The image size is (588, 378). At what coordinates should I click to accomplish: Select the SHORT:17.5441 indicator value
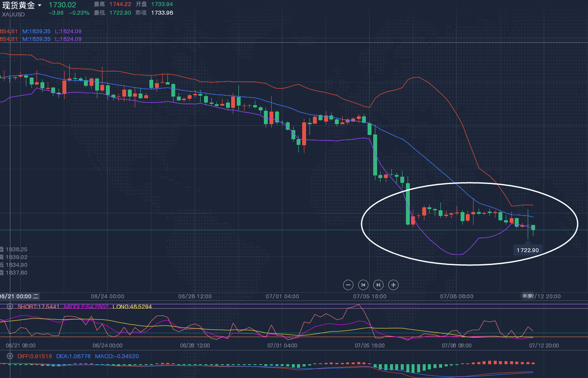38,306
